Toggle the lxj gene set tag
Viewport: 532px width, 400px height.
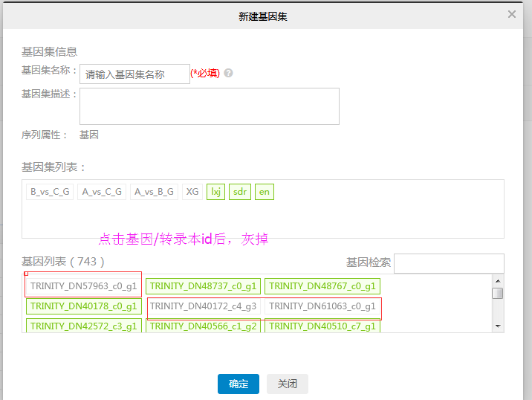coord(215,192)
